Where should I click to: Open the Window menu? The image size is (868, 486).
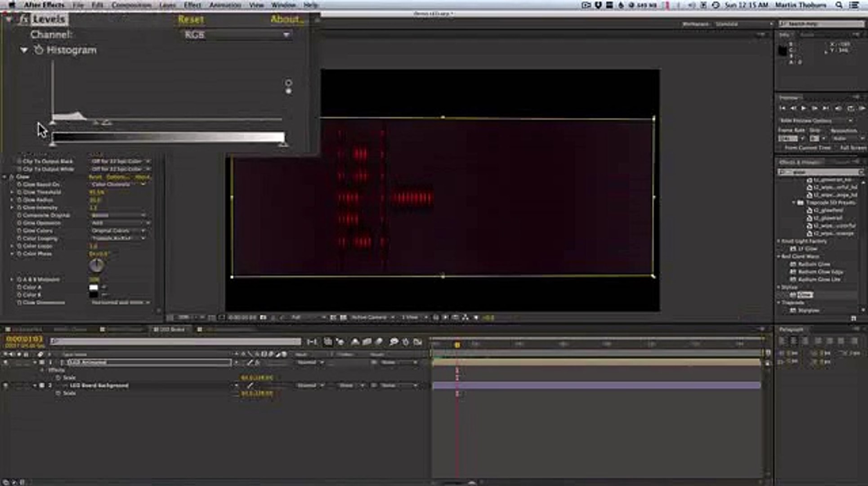[x=283, y=5]
